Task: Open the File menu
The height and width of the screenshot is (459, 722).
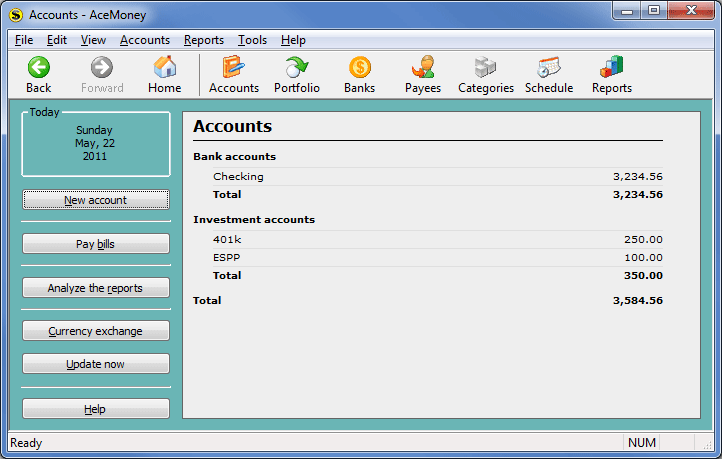Action: 24,40
